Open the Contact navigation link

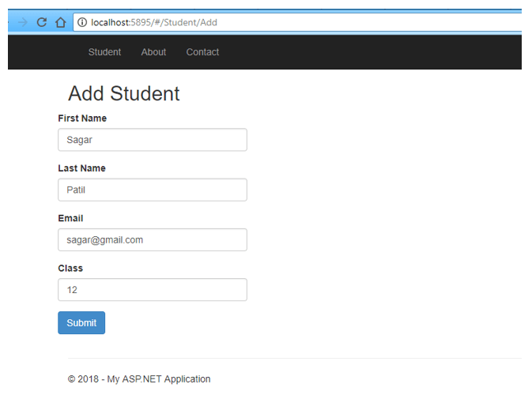pyautogui.click(x=202, y=52)
